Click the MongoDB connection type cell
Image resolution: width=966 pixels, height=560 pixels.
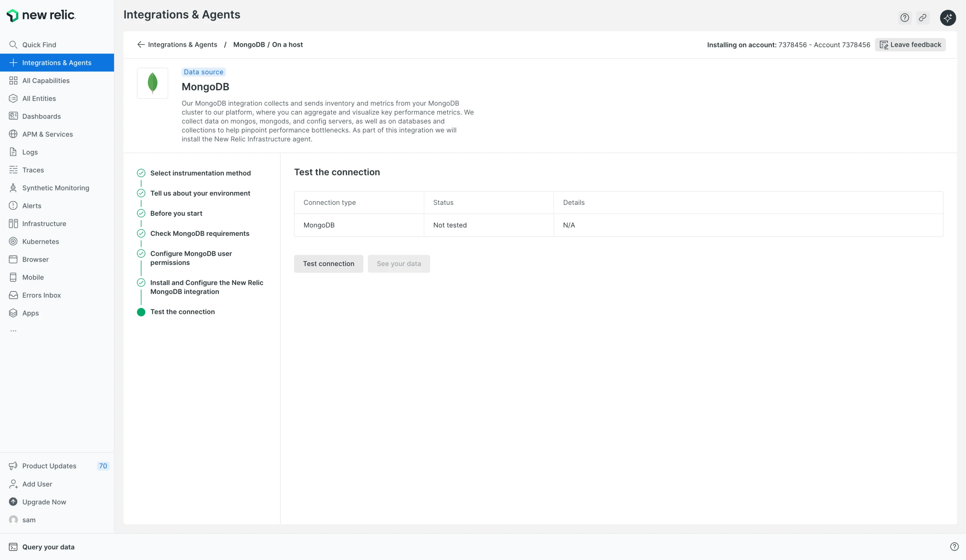(x=359, y=225)
